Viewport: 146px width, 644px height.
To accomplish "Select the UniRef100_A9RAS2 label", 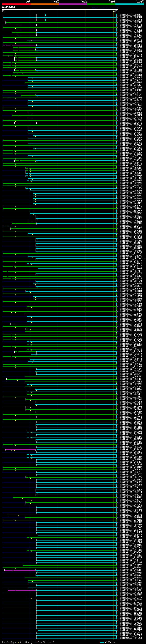I will tap(131, 585).
